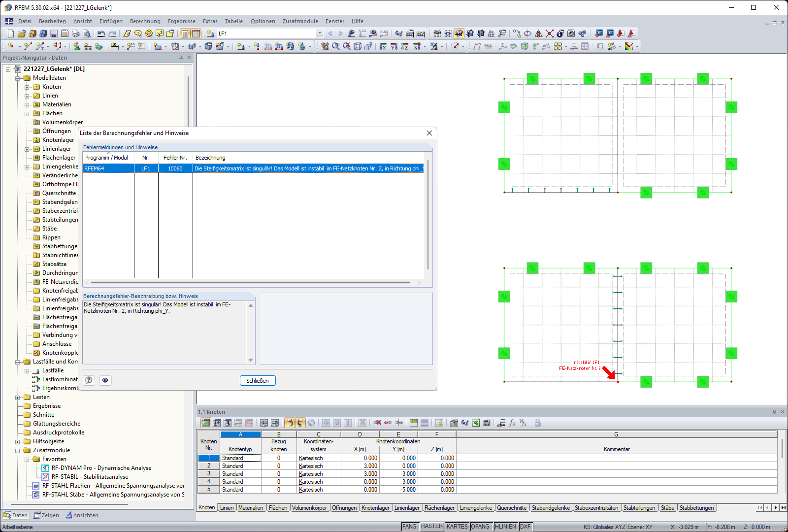
Task: Click the Excel export icon in table toolbar
Action: click(x=476, y=423)
